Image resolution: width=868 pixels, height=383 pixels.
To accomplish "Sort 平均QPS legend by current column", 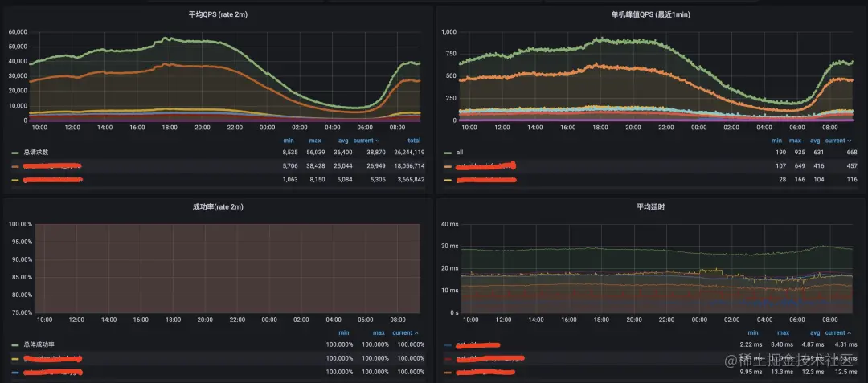I will [367, 141].
